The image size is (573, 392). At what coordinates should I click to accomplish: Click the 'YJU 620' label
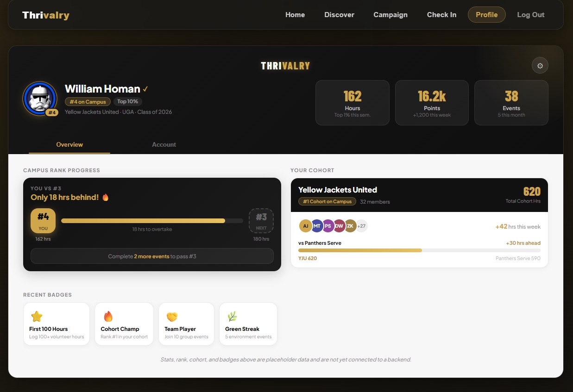(308, 258)
